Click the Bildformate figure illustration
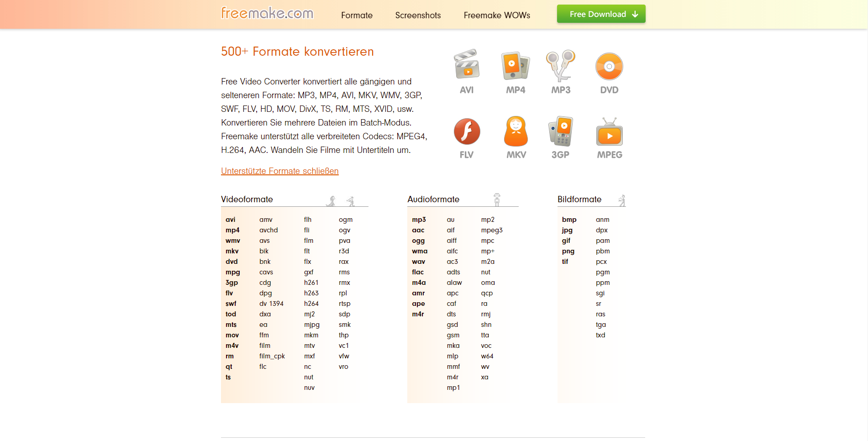 622,200
